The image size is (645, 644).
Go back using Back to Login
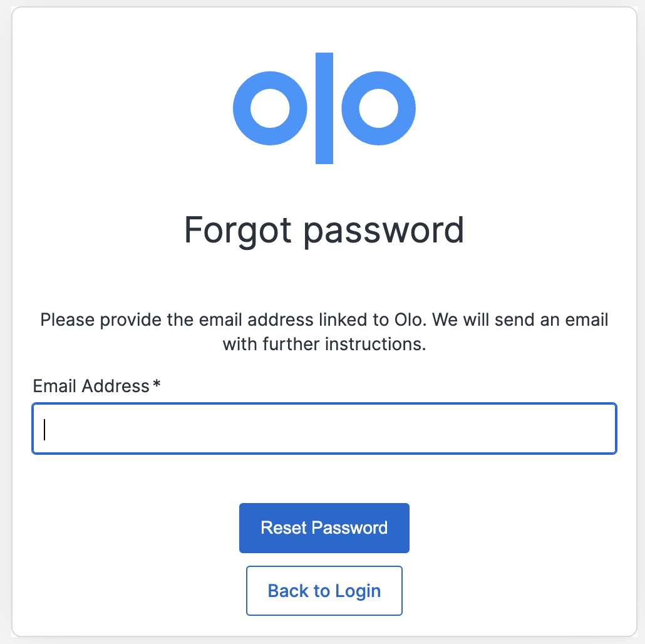click(x=324, y=591)
